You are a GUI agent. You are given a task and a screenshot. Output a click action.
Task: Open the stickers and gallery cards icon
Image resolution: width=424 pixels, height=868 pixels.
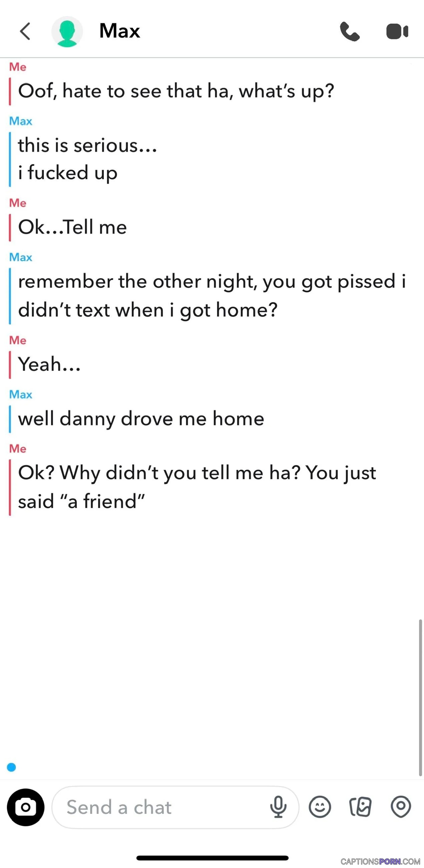pos(360,807)
